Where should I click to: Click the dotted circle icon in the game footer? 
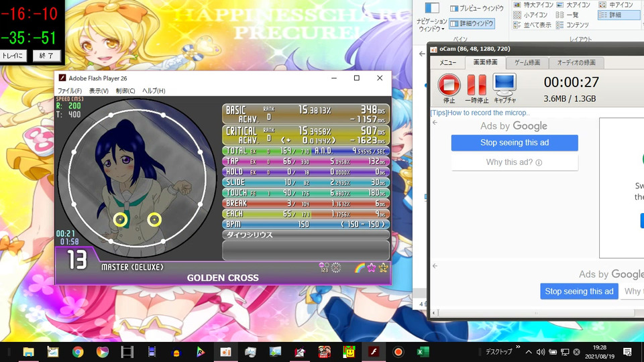click(336, 268)
